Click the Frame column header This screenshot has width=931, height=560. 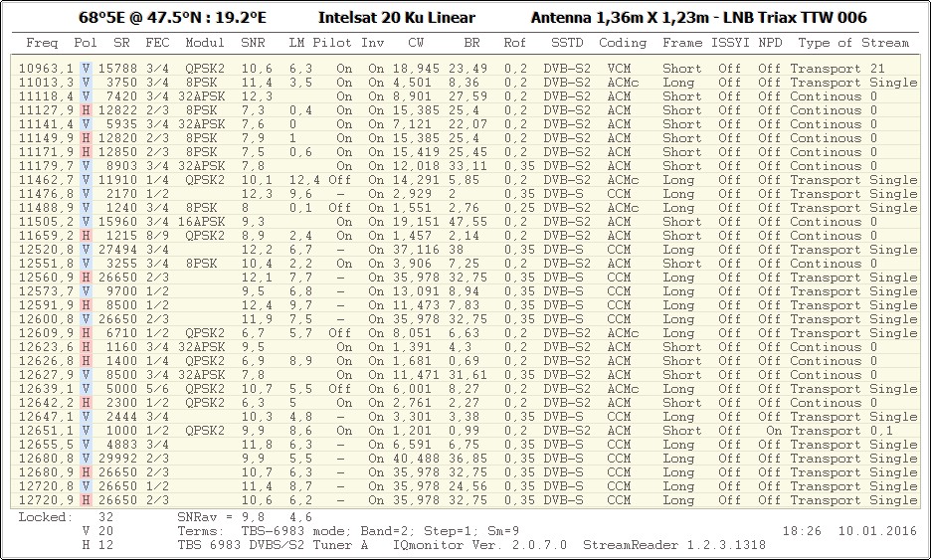pos(682,43)
